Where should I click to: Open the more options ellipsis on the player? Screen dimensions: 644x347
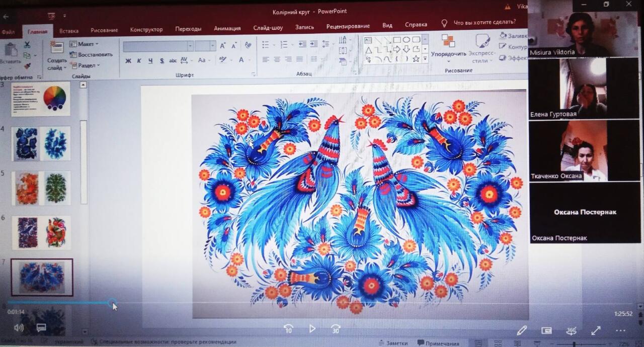coord(620,330)
